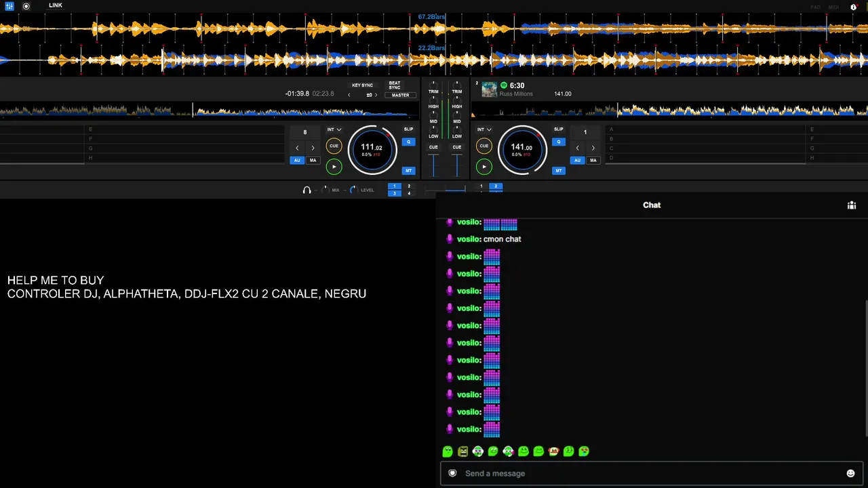Click the headphones icon below deck 1
868x488 pixels.
[307, 190]
